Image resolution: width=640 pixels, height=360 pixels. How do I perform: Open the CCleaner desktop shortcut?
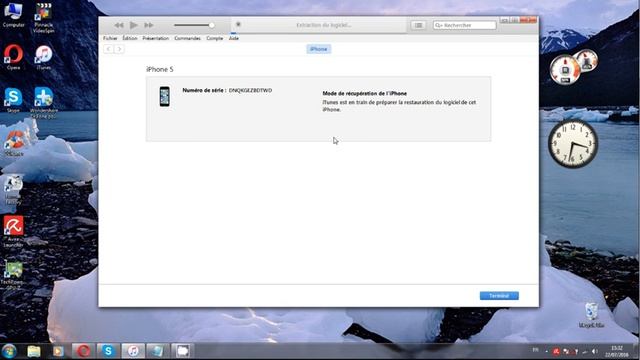tap(15, 143)
